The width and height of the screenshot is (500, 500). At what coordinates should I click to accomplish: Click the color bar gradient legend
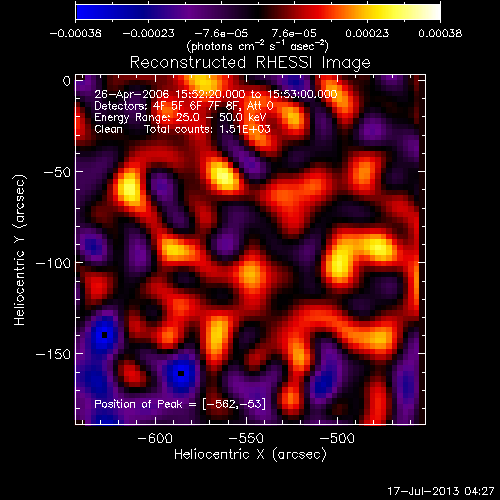(x=258, y=12)
